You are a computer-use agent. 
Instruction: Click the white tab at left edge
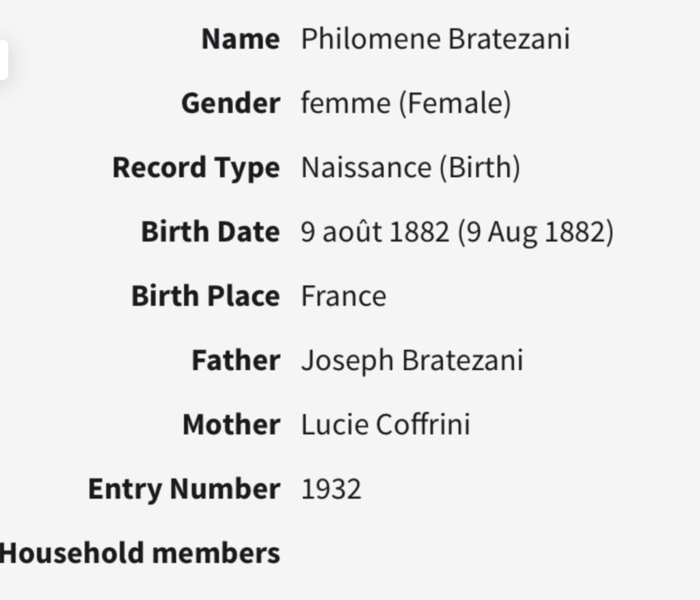[x=3, y=60]
